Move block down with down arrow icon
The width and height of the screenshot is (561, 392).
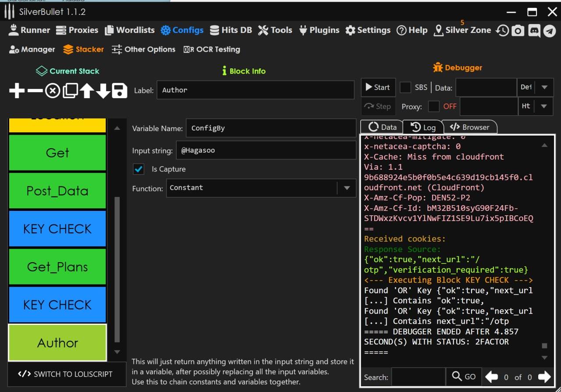[103, 91]
